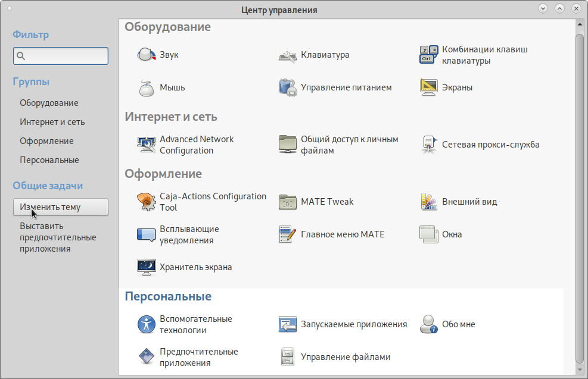Screen dimensions: 588x379
Task: Click Выставить предпочтительные приложения task
Action: (58, 237)
